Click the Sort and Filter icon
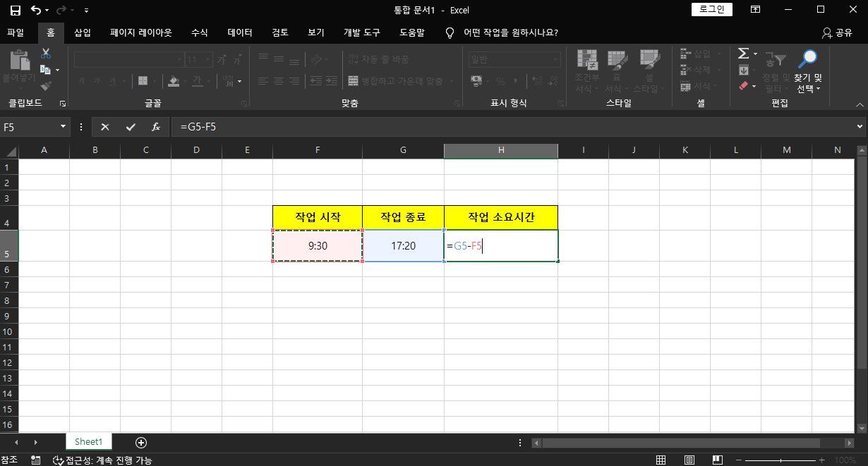Viewport: 868px width, 466px height. pos(776,60)
